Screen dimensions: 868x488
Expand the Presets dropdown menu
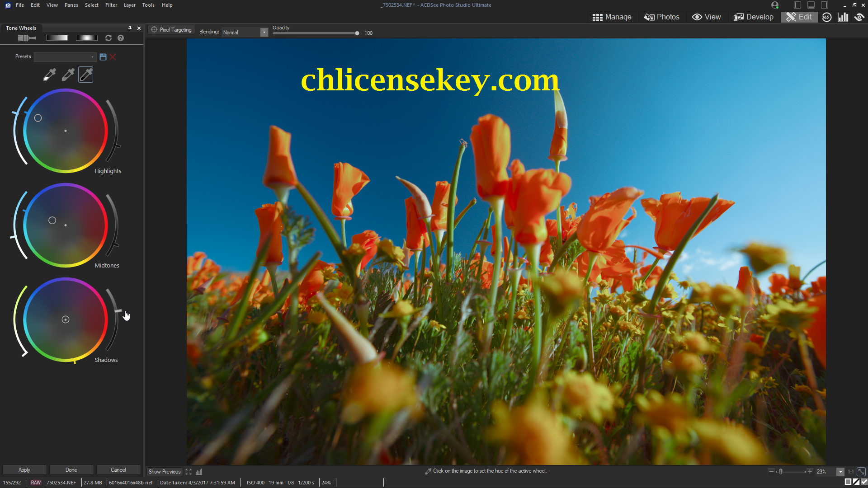(92, 56)
